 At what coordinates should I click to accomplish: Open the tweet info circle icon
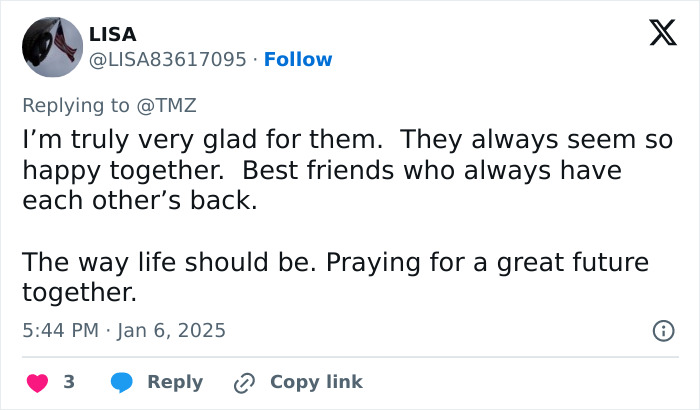point(662,330)
